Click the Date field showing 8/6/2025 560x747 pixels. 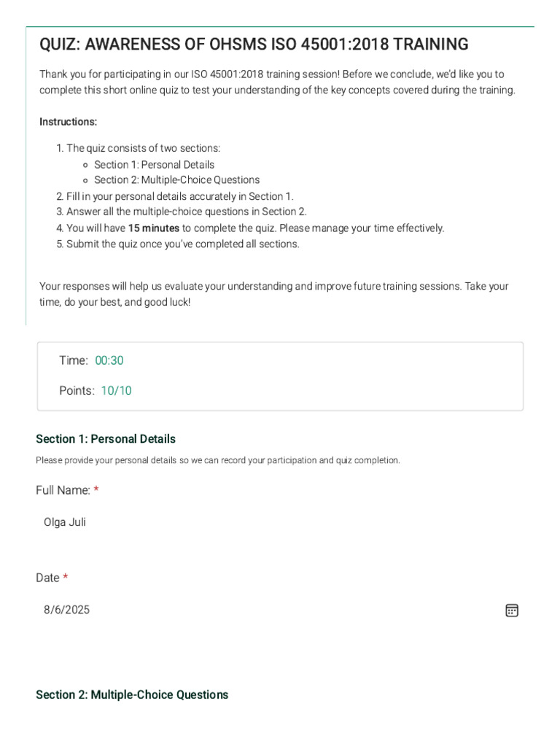point(280,610)
